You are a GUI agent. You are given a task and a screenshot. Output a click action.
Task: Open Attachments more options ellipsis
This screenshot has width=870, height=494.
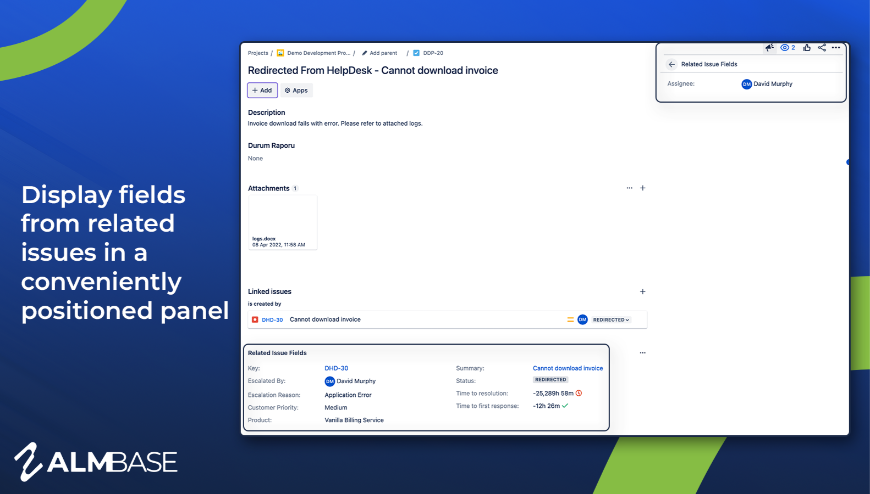pos(629,188)
